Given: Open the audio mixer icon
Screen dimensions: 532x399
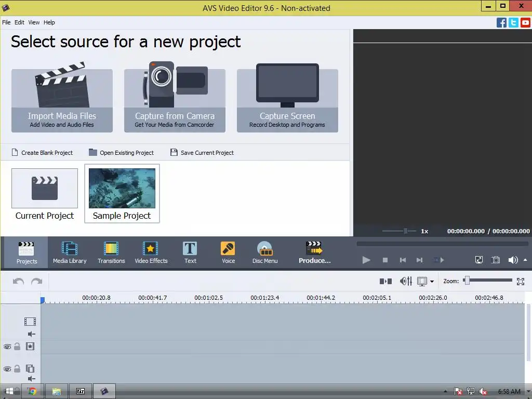Looking at the screenshot, I should coord(406,281).
